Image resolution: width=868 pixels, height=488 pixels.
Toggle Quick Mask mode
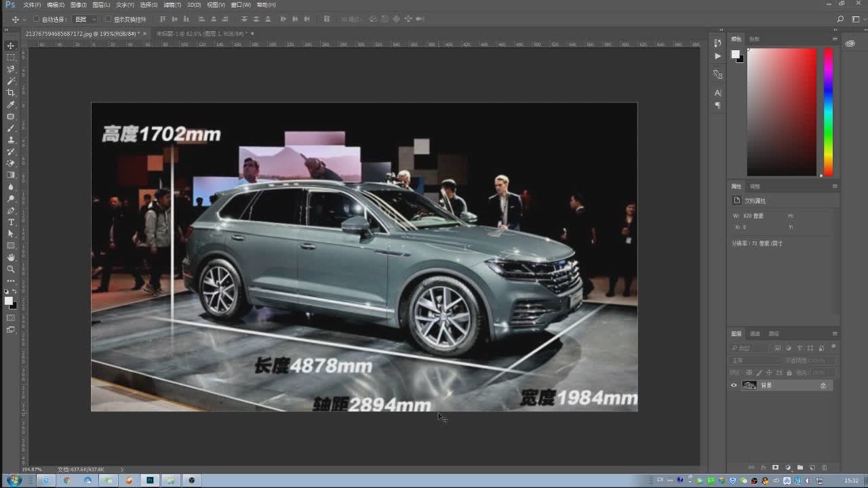pos(11,318)
